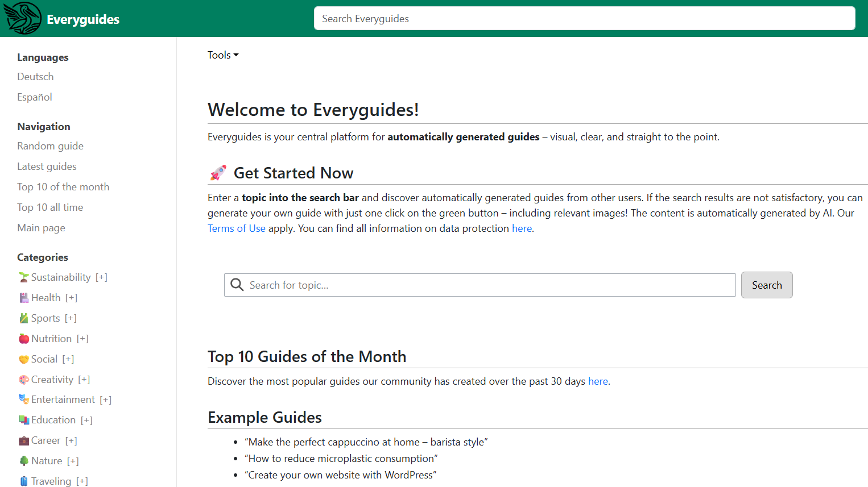This screenshot has height=487, width=868.
Task: Click the data protection here link
Action: (522, 228)
